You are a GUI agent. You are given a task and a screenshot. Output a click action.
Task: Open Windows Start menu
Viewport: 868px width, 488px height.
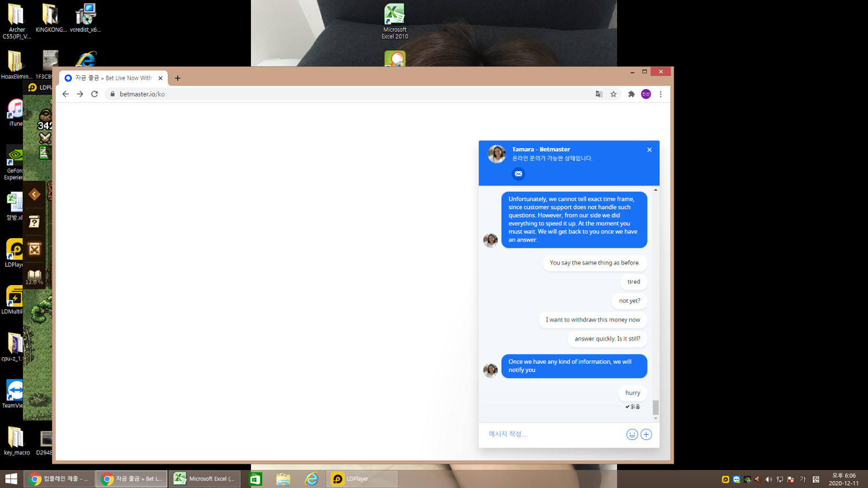click(x=11, y=479)
